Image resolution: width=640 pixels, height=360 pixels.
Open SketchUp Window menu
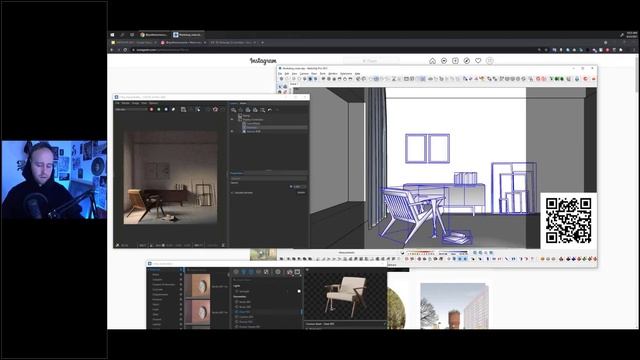tap(333, 73)
